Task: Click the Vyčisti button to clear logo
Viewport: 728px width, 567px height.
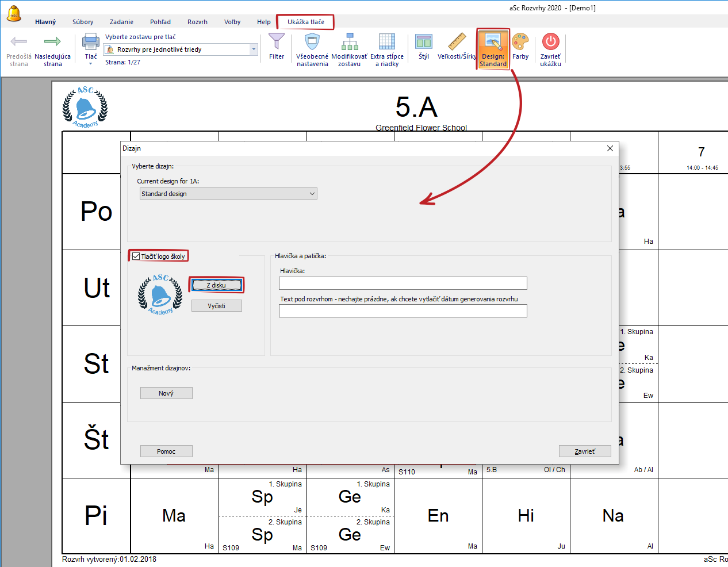Action: pyautogui.click(x=216, y=306)
